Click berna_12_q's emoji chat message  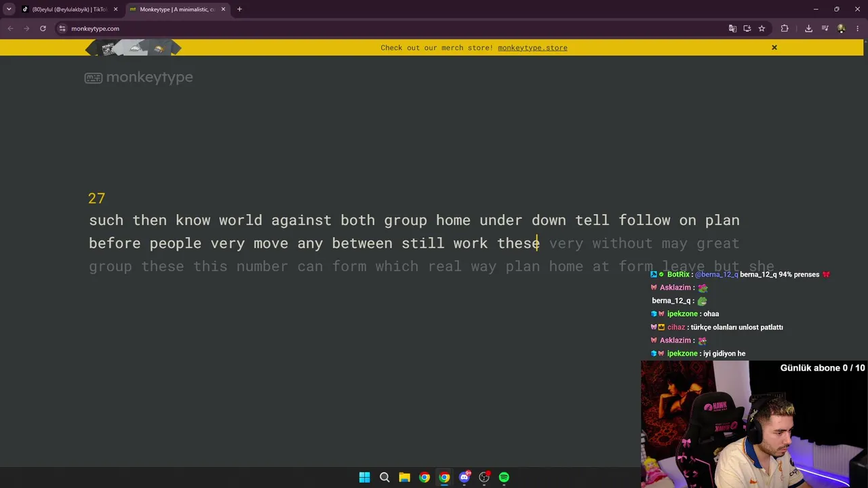[x=679, y=301]
